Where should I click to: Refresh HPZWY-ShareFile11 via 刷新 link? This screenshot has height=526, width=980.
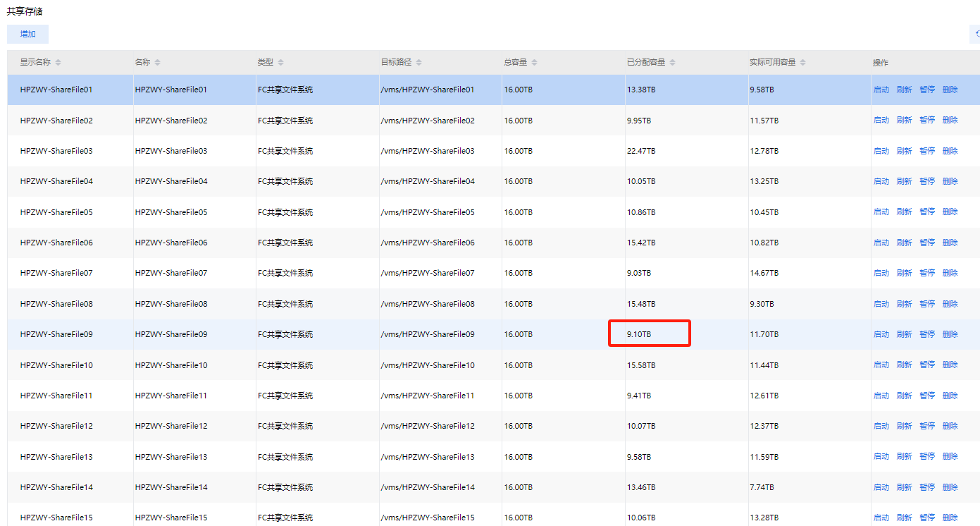(904, 396)
